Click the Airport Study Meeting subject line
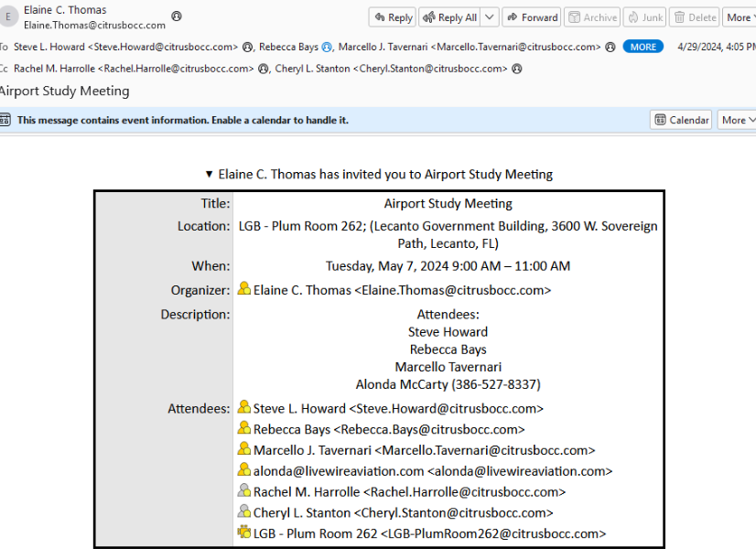The height and width of the screenshot is (559, 756). [65, 91]
